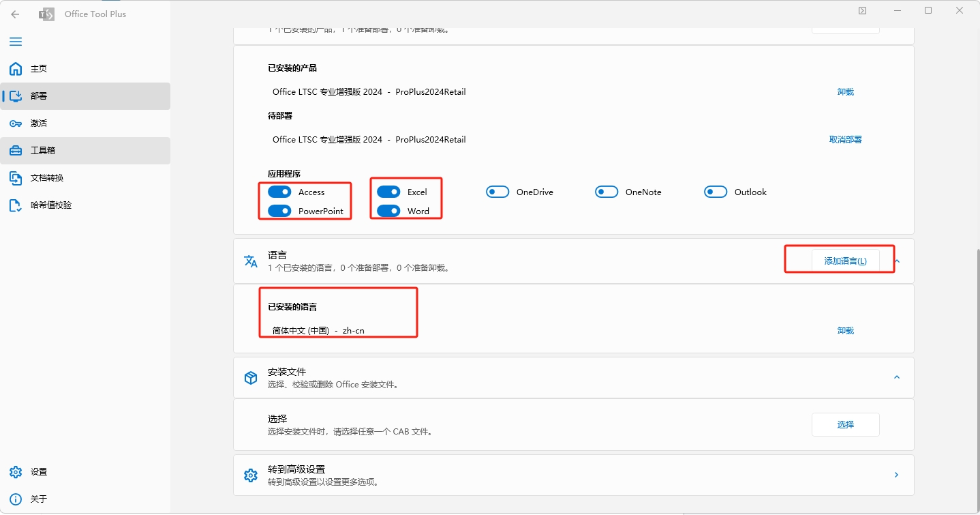Collapse the 安装文件 installation files section
The image size is (980, 515).
(x=896, y=376)
